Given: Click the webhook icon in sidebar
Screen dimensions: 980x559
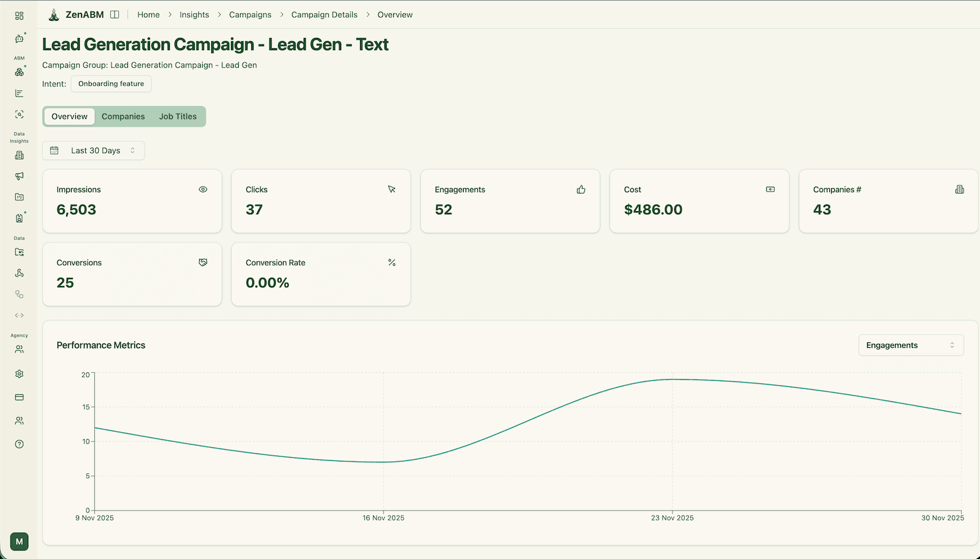Looking at the screenshot, I should click(19, 274).
